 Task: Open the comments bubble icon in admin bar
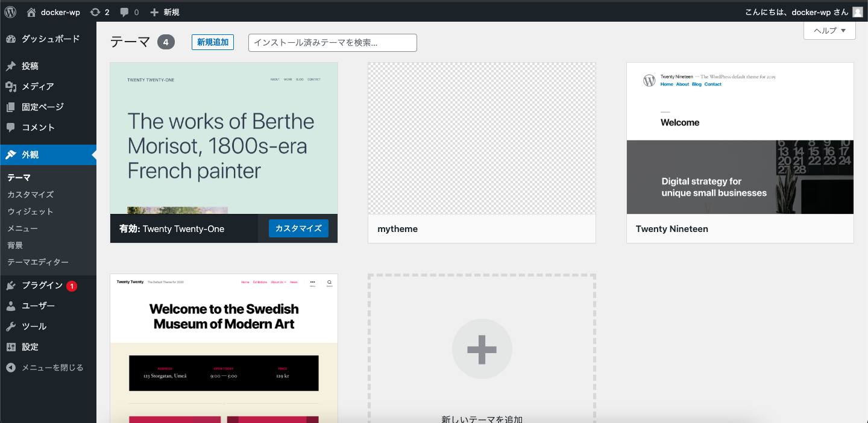coord(124,12)
